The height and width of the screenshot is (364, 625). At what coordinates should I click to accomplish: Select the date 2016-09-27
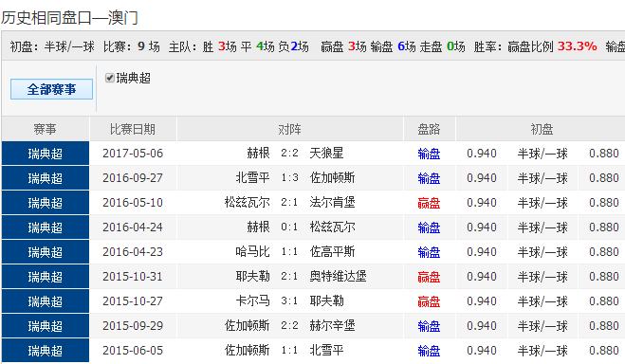tap(133, 178)
